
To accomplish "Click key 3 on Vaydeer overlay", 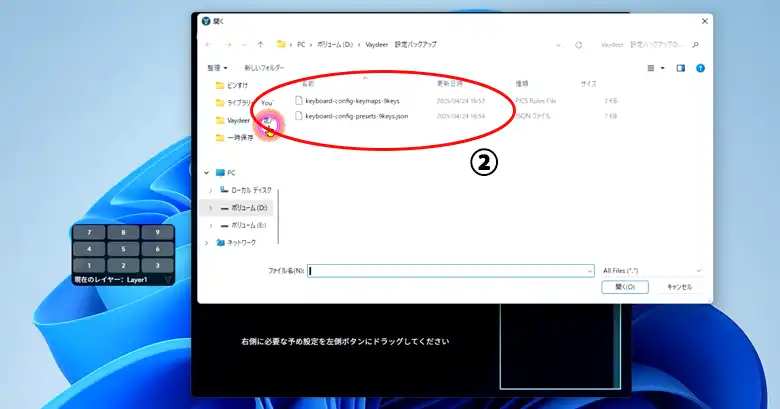I will (157, 265).
